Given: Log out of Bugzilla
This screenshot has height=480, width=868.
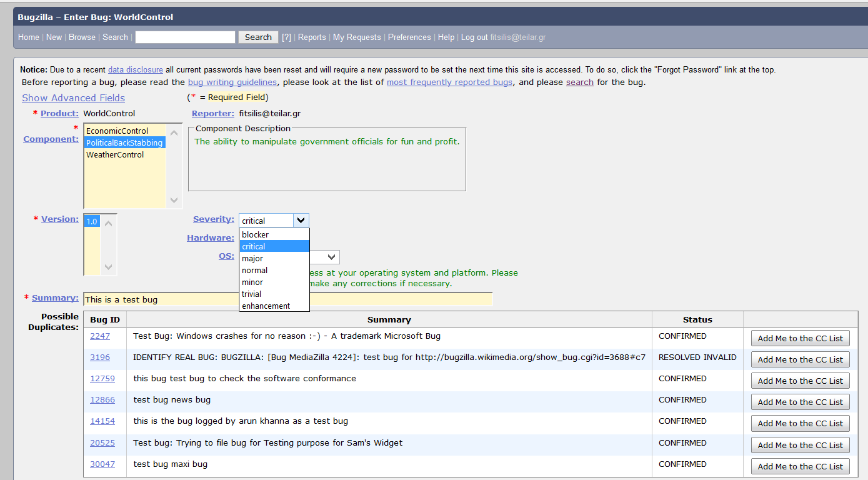Looking at the screenshot, I should (474, 37).
